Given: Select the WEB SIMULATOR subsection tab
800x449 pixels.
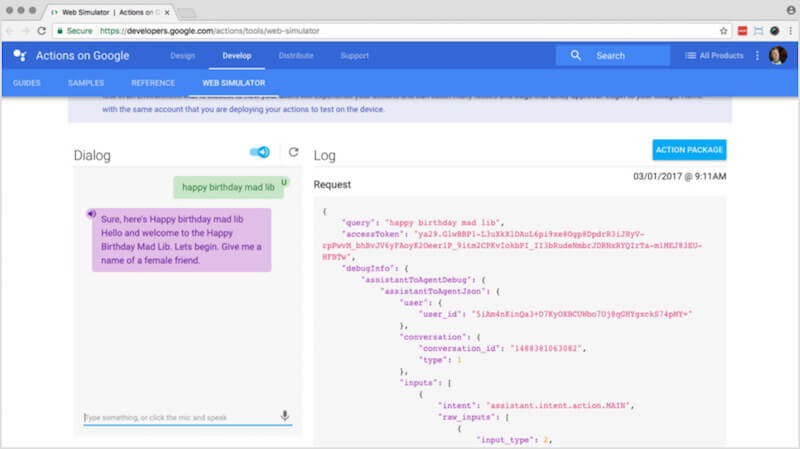Looking at the screenshot, I should 234,83.
